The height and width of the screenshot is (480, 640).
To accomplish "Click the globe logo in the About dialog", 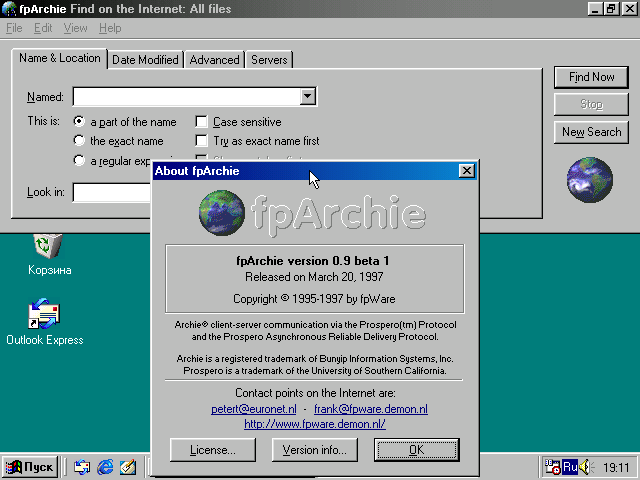I will point(222,213).
